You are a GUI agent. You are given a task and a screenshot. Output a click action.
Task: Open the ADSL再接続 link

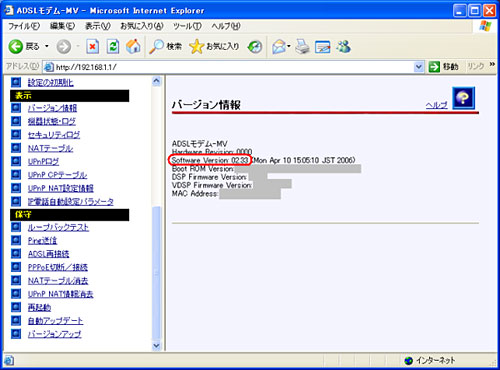[49, 254]
